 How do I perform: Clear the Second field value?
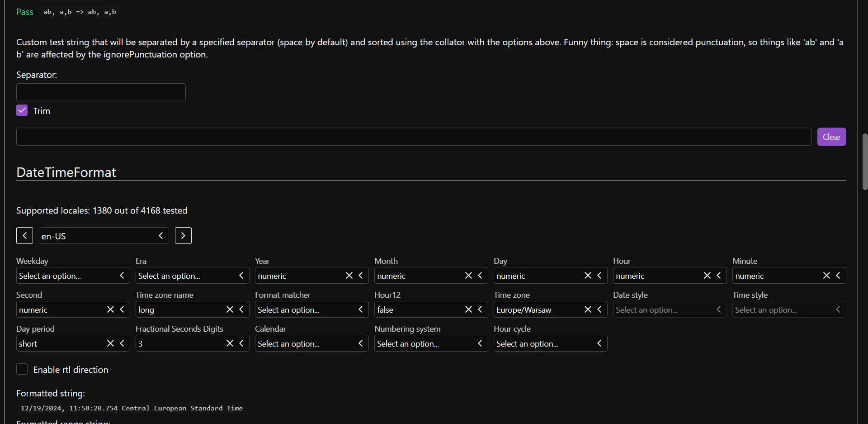(x=110, y=310)
